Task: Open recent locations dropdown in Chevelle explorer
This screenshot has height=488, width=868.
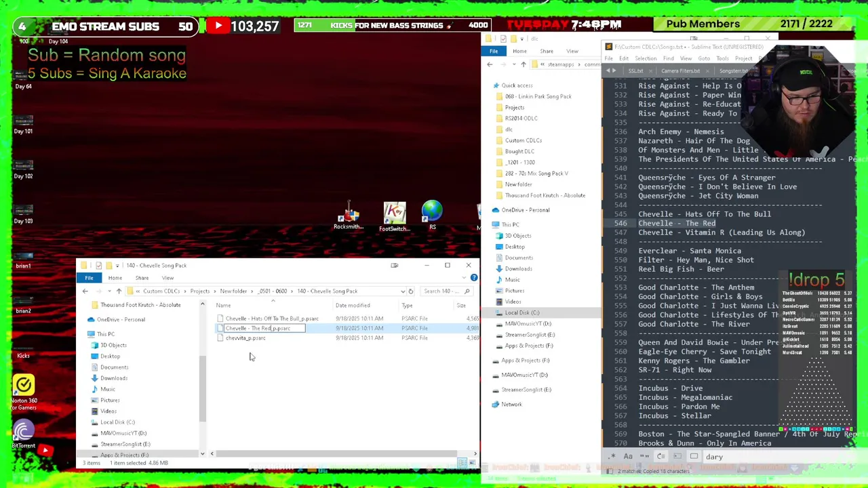Action: tap(109, 291)
